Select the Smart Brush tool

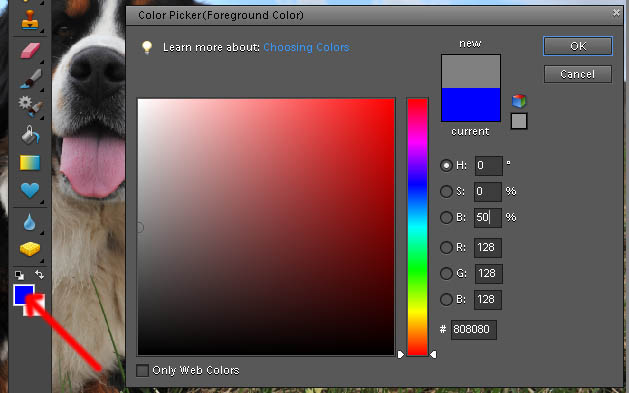(30, 106)
